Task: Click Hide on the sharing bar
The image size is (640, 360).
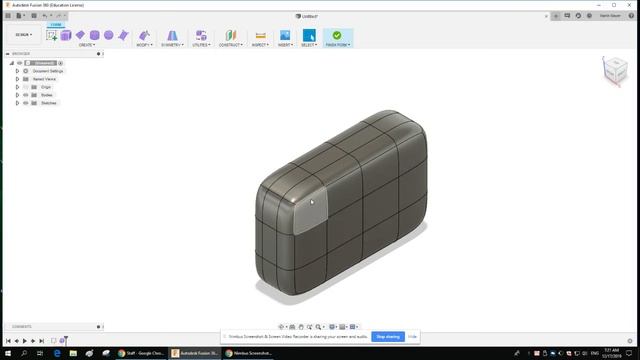Action: click(x=412, y=337)
